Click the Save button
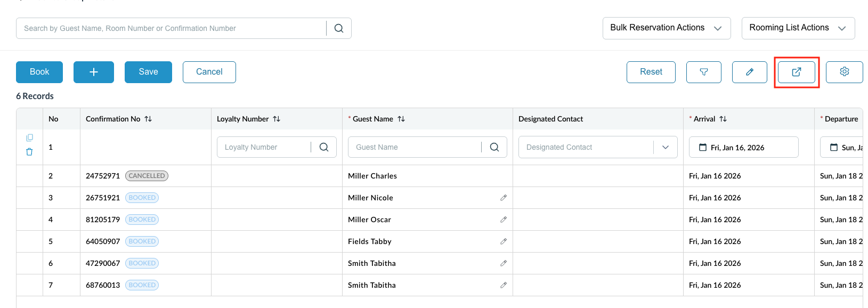Screen dimensions: 868x308 point(148,72)
